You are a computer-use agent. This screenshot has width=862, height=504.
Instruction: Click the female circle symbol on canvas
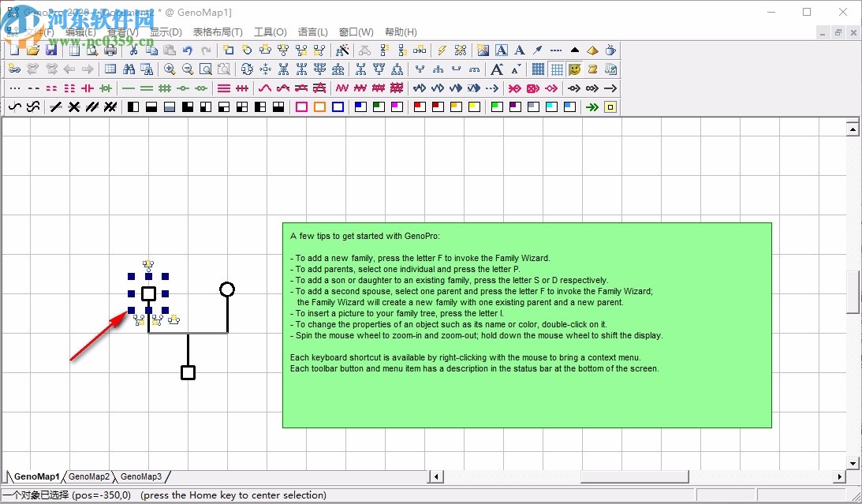pos(227,289)
